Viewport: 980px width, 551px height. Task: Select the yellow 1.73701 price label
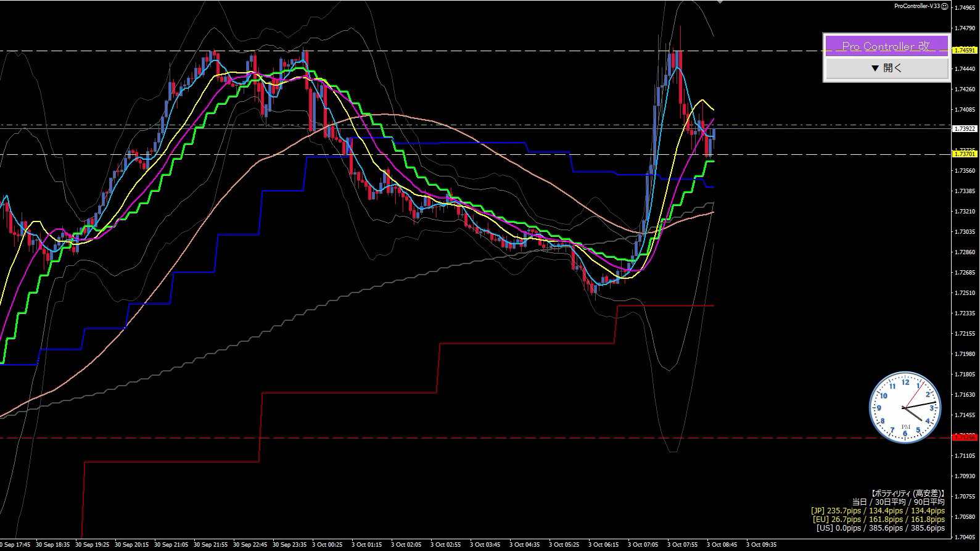point(965,154)
